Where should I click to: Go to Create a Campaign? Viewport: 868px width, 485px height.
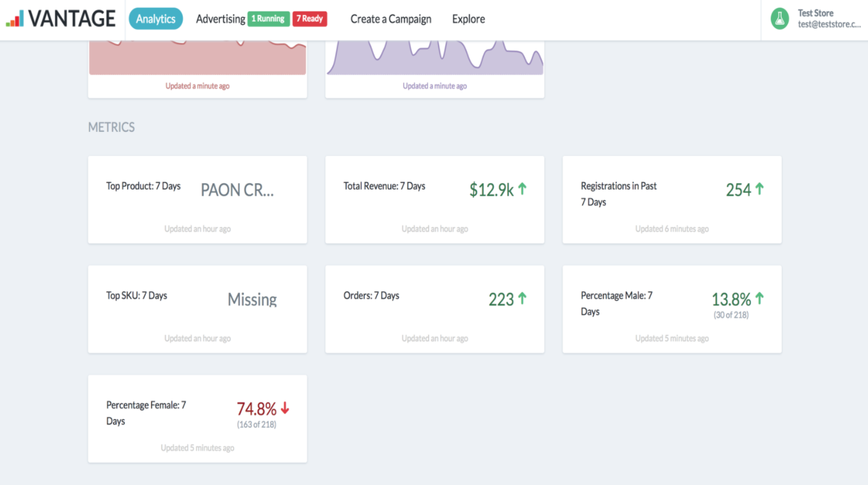(x=391, y=19)
